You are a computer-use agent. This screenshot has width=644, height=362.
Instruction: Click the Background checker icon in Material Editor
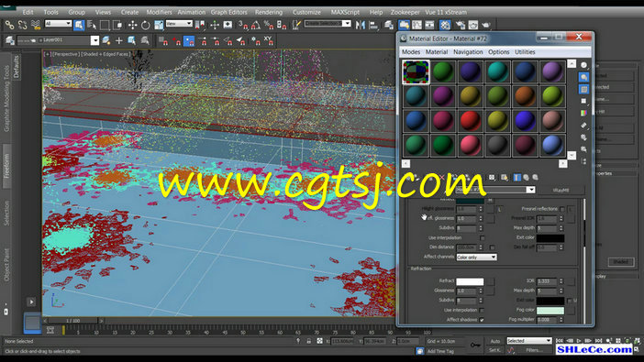tap(583, 89)
